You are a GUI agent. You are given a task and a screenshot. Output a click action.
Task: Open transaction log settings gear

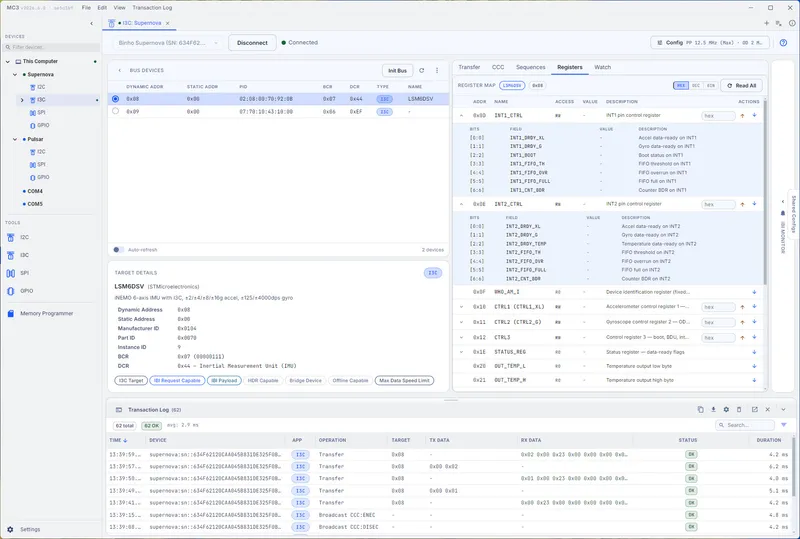click(x=726, y=409)
